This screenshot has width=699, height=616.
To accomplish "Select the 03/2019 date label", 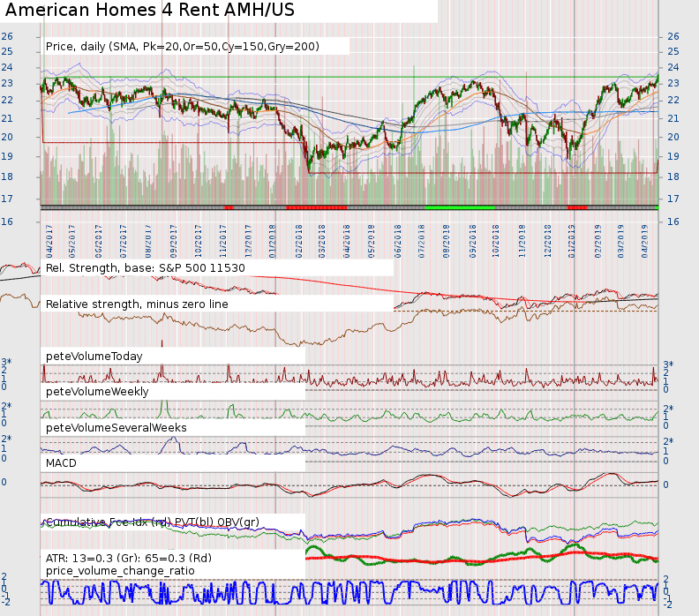I will (621, 241).
